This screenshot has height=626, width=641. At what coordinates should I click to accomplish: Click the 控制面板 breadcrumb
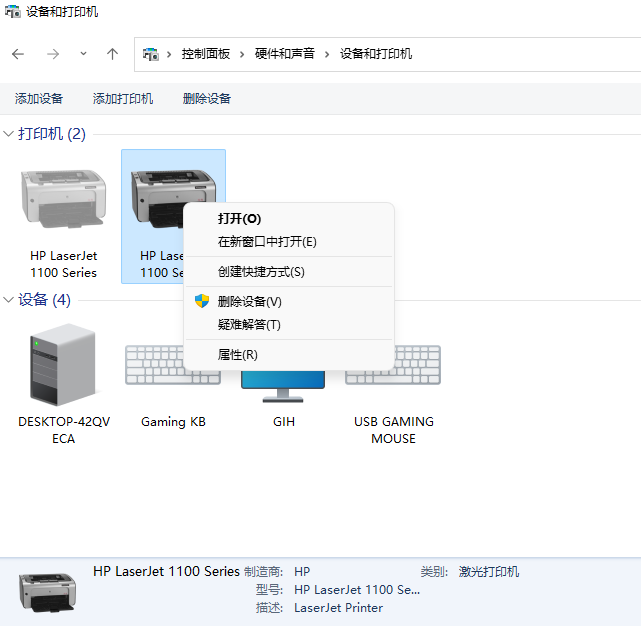pos(206,54)
